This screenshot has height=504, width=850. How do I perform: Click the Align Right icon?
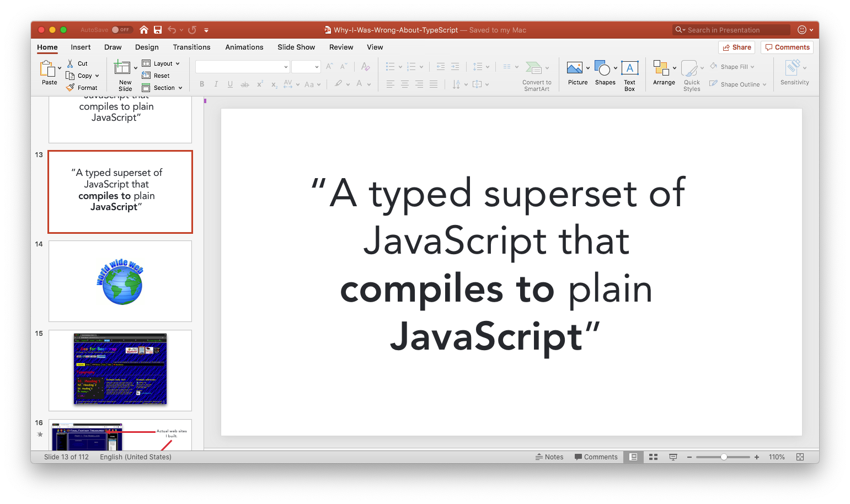coord(419,84)
